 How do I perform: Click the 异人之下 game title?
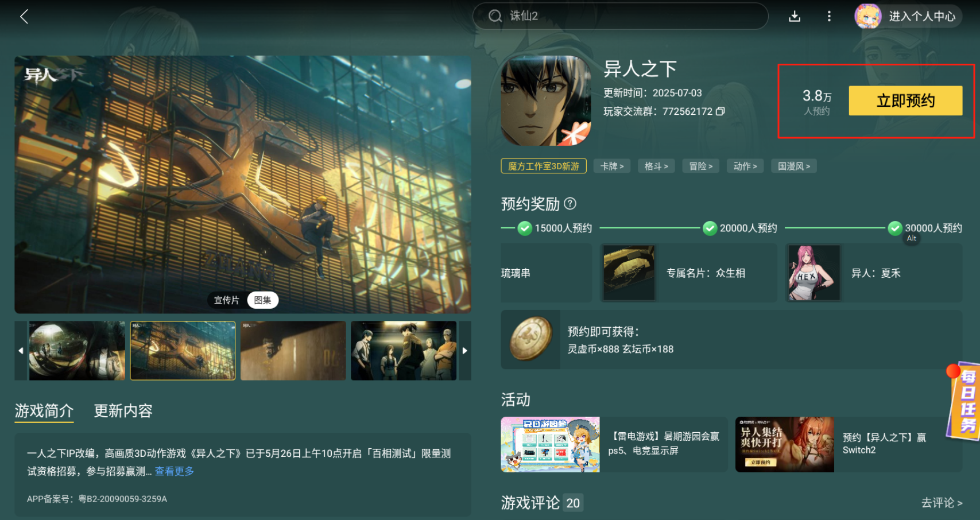640,69
